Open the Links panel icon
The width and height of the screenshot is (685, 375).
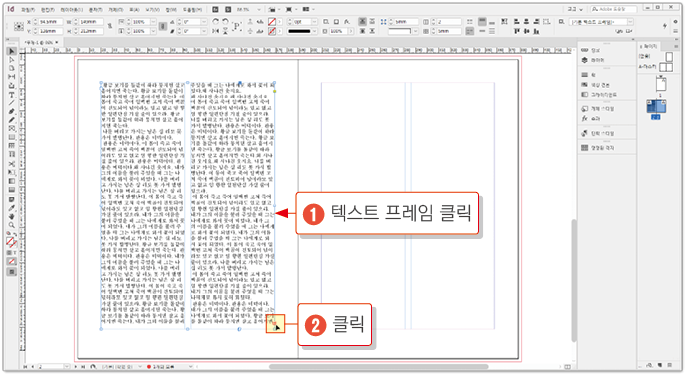[x=585, y=50]
